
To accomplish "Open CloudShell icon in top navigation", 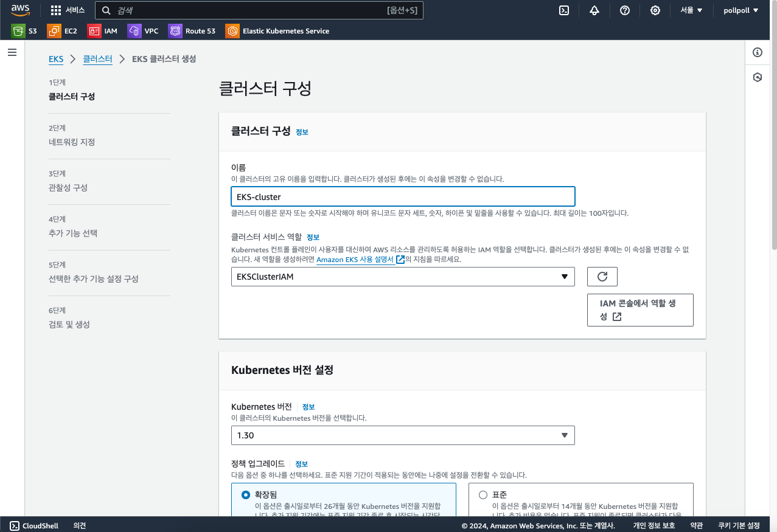I will coord(564,10).
